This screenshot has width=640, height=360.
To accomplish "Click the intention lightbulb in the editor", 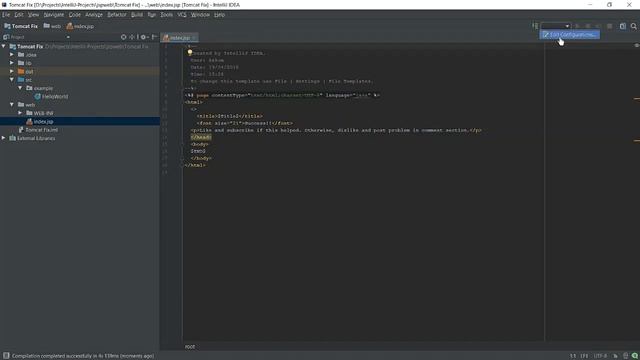I will click(190, 53).
